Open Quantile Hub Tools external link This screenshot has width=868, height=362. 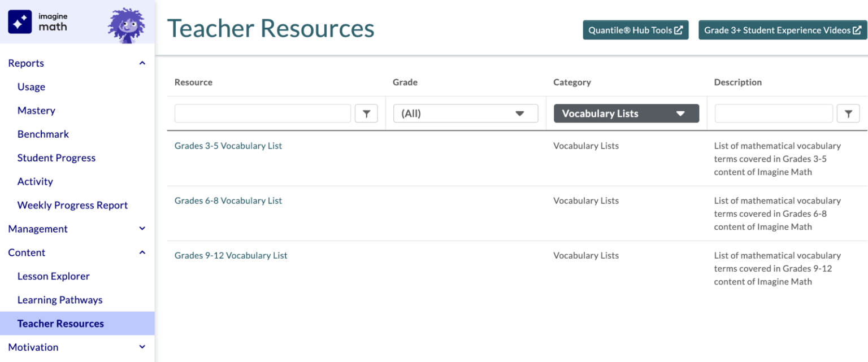(635, 30)
